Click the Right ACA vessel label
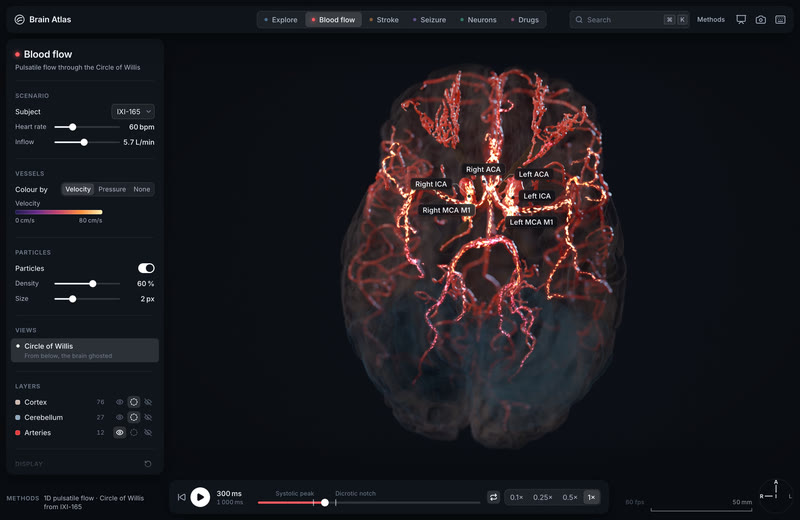 pos(483,169)
